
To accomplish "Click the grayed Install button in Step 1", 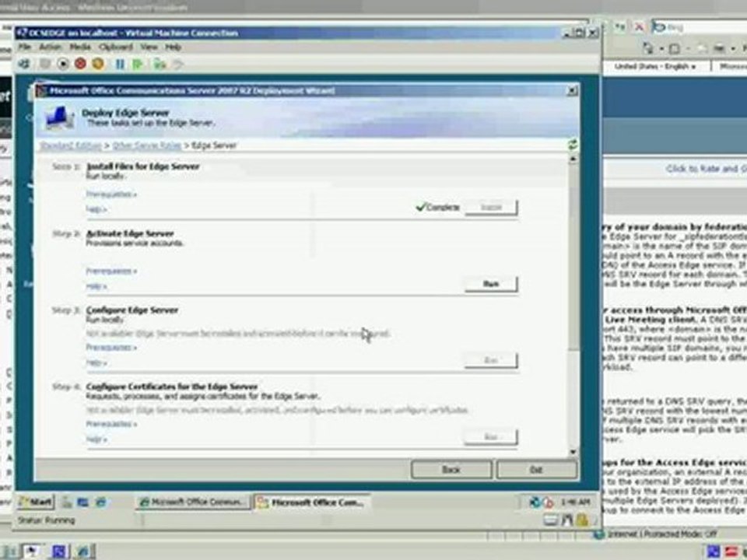I will coord(491,207).
